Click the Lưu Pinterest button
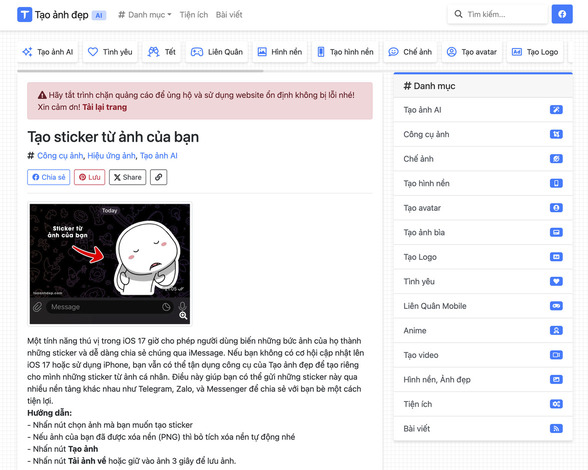 90,177
